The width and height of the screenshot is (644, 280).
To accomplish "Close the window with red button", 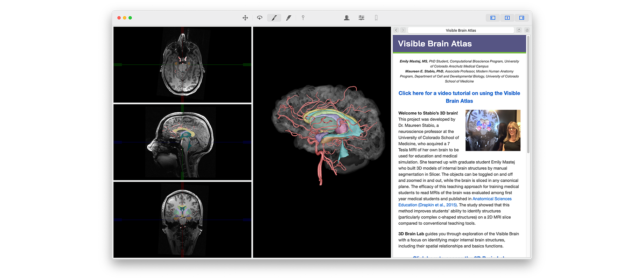I will click(x=119, y=18).
